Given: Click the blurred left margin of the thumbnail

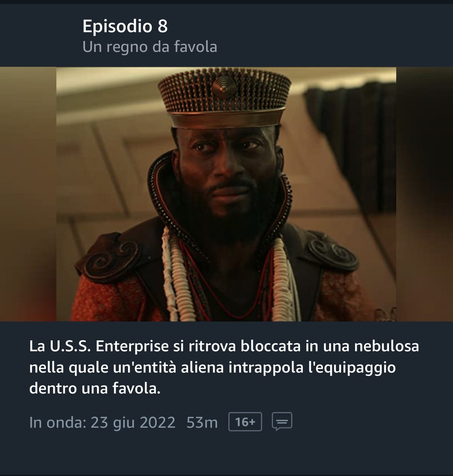Looking at the screenshot, I should point(28,194).
